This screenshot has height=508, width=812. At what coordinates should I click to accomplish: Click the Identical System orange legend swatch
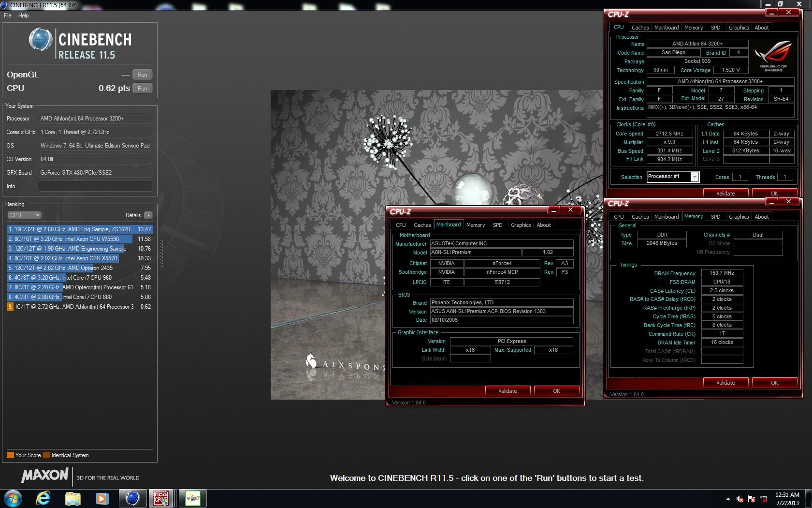point(46,455)
